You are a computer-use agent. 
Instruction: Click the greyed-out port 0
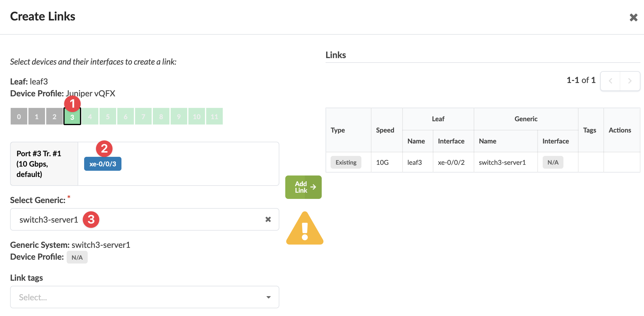[x=19, y=116]
